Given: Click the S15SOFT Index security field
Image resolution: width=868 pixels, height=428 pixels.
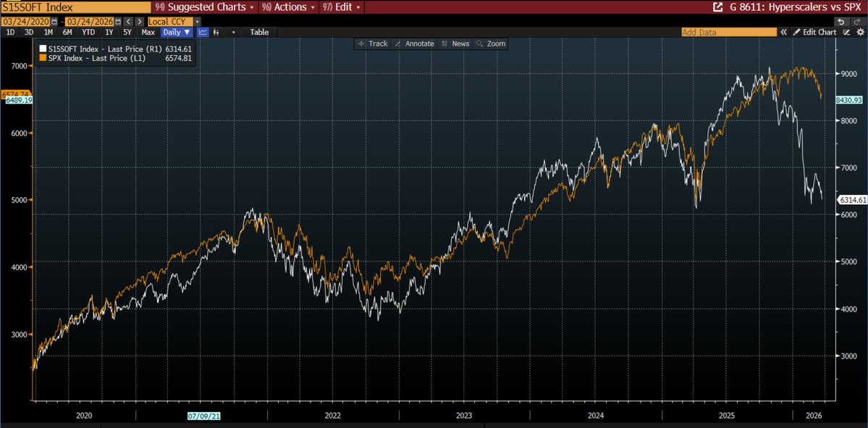Looking at the screenshot, I should (75, 7).
